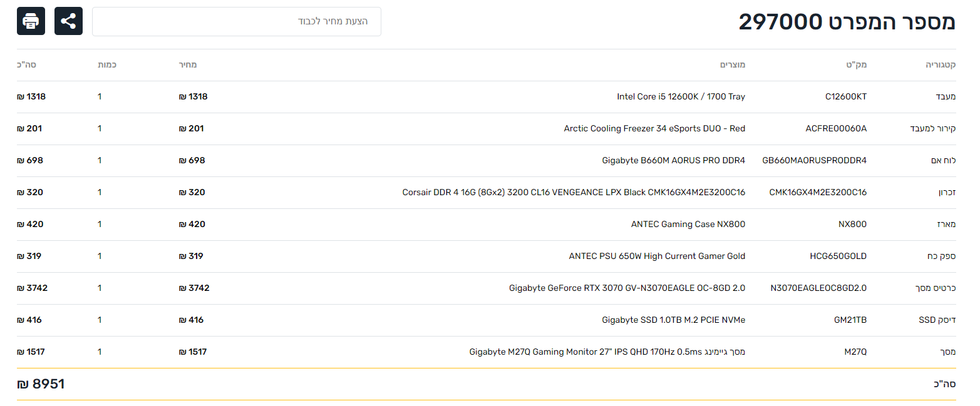Click the share icon button
The height and width of the screenshot is (406, 980).
coord(68,21)
